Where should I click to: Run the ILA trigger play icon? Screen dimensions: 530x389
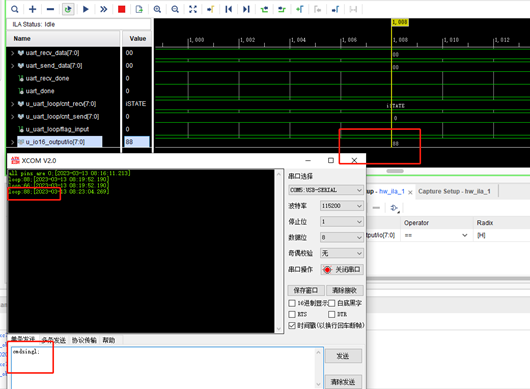coord(86,9)
